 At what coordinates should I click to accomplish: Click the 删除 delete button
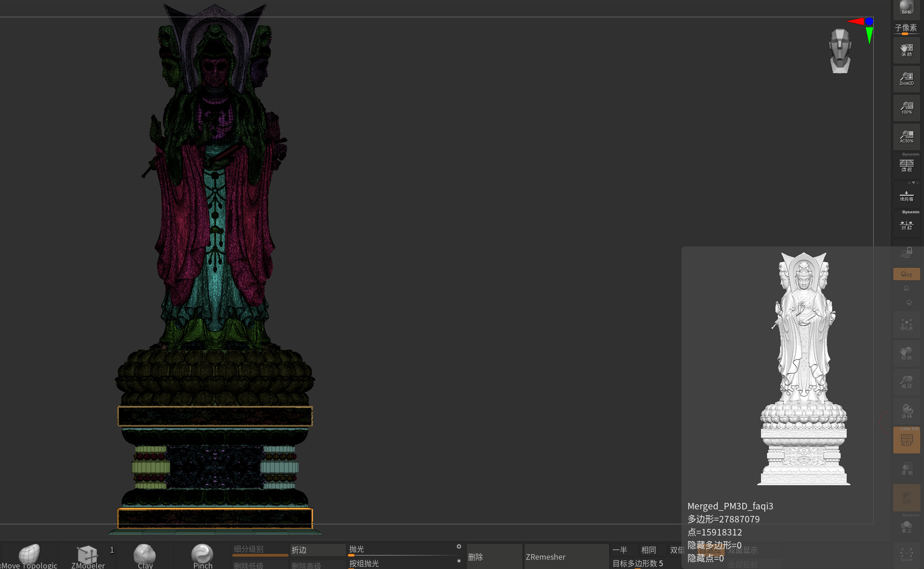pyautogui.click(x=494, y=556)
